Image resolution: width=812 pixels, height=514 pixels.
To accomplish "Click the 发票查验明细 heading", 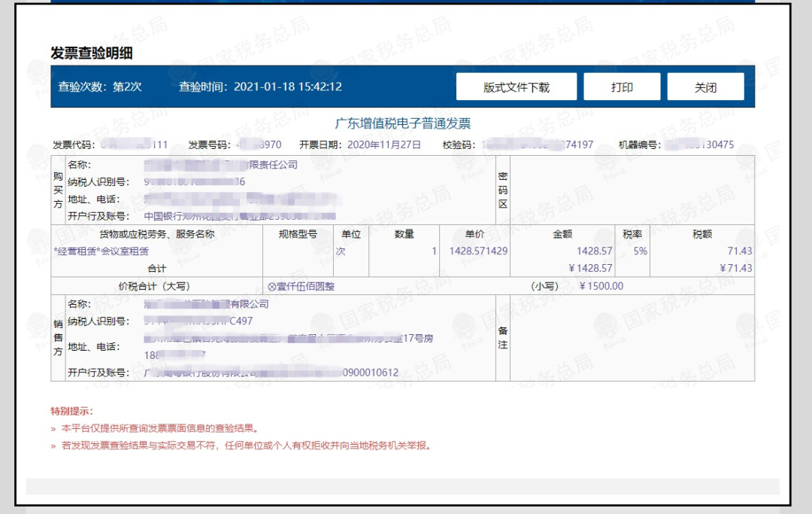I will pyautogui.click(x=92, y=53).
